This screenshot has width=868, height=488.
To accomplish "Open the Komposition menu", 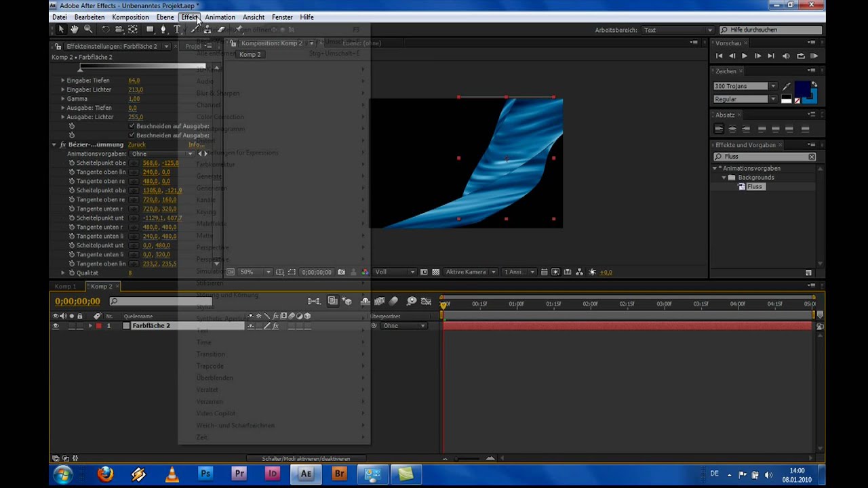I will pyautogui.click(x=130, y=17).
